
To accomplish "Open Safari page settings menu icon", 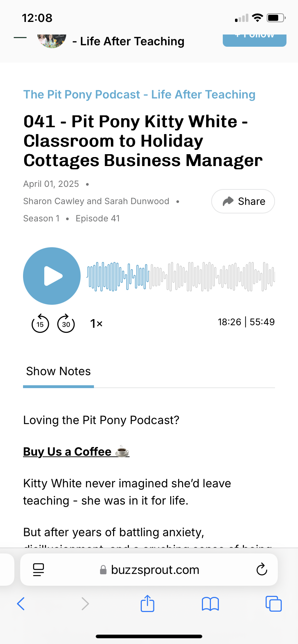I will [39, 570].
